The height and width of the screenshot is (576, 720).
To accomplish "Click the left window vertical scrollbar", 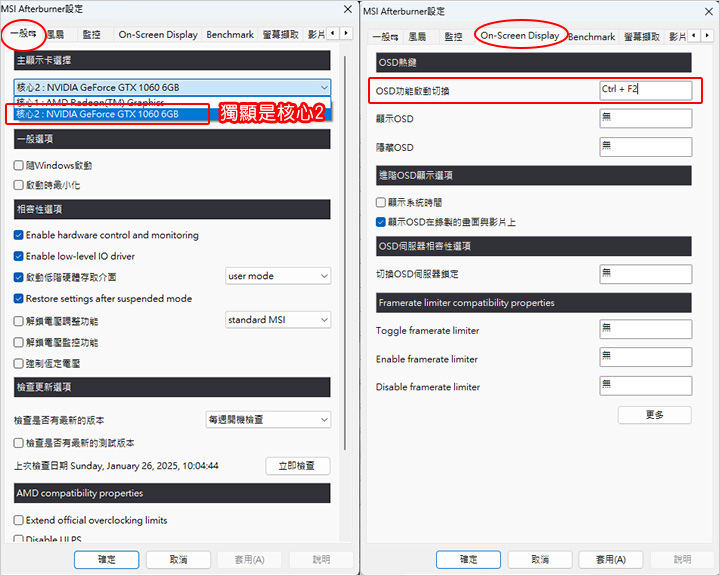I will click(344, 253).
